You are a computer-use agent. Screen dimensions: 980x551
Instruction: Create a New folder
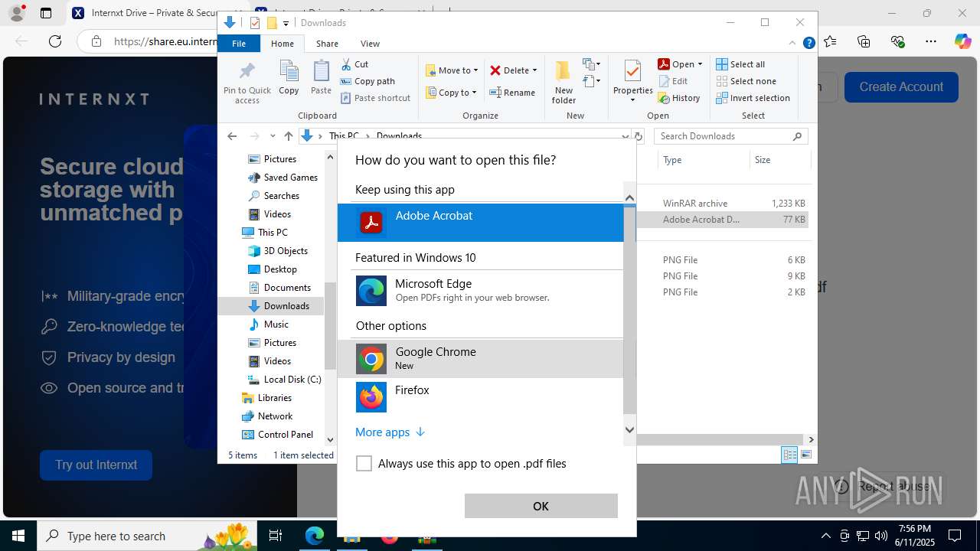pos(563,83)
